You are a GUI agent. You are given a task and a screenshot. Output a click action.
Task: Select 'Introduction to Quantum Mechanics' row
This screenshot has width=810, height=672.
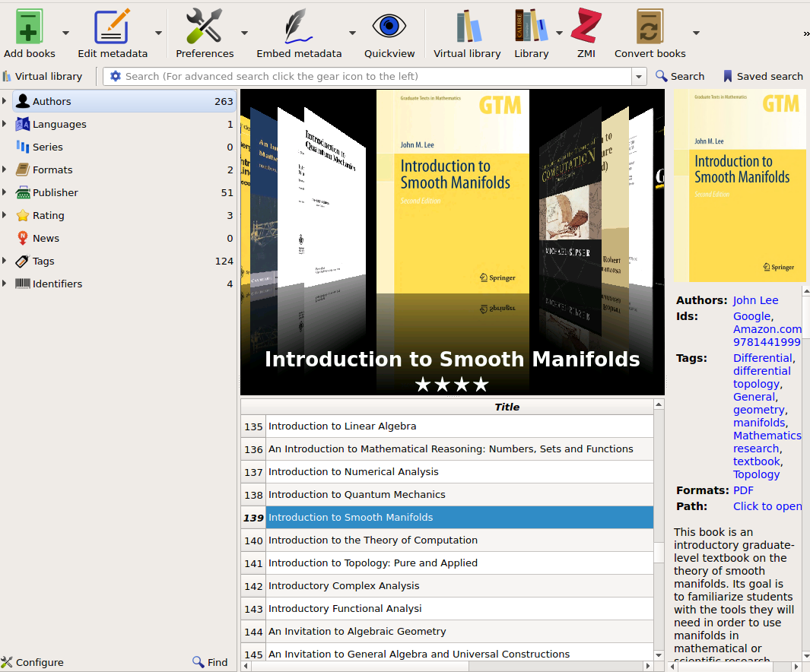459,494
